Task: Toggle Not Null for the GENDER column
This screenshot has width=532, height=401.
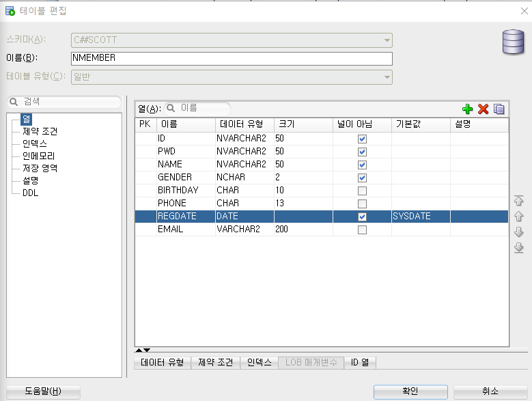Action: click(x=362, y=178)
